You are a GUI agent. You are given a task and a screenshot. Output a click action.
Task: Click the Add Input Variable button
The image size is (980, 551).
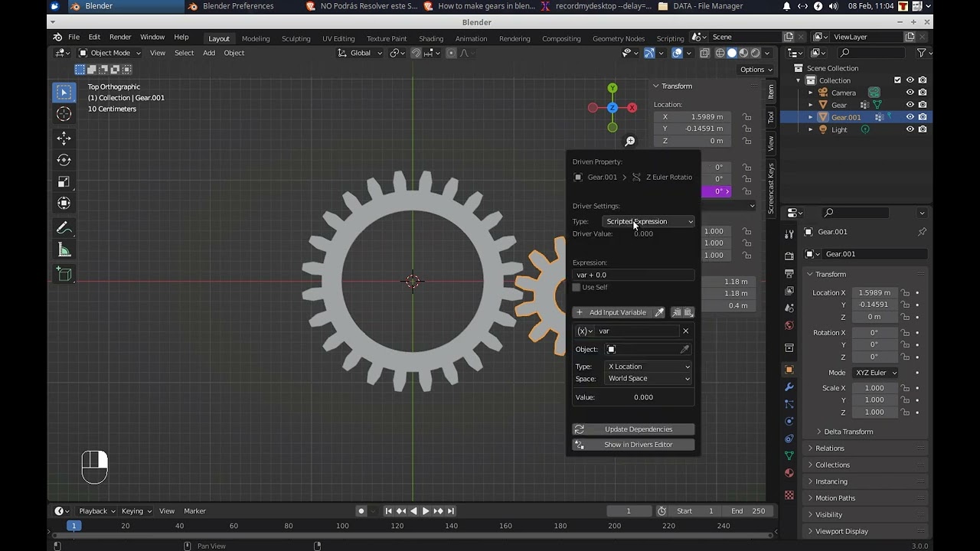coord(612,312)
